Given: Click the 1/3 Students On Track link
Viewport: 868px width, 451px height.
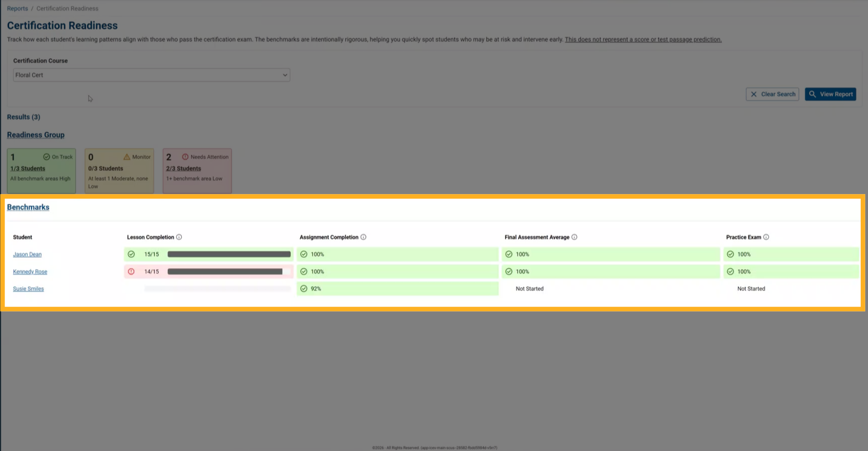Looking at the screenshot, I should click(28, 168).
